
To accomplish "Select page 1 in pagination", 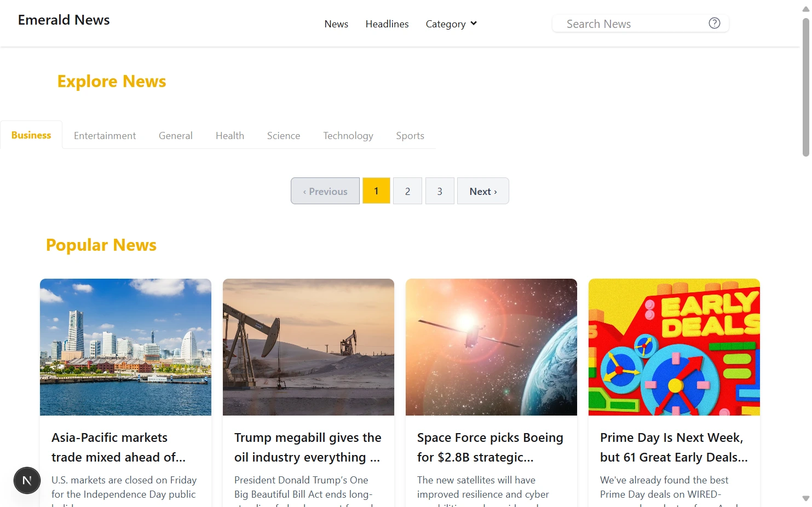I will tap(376, 191).
